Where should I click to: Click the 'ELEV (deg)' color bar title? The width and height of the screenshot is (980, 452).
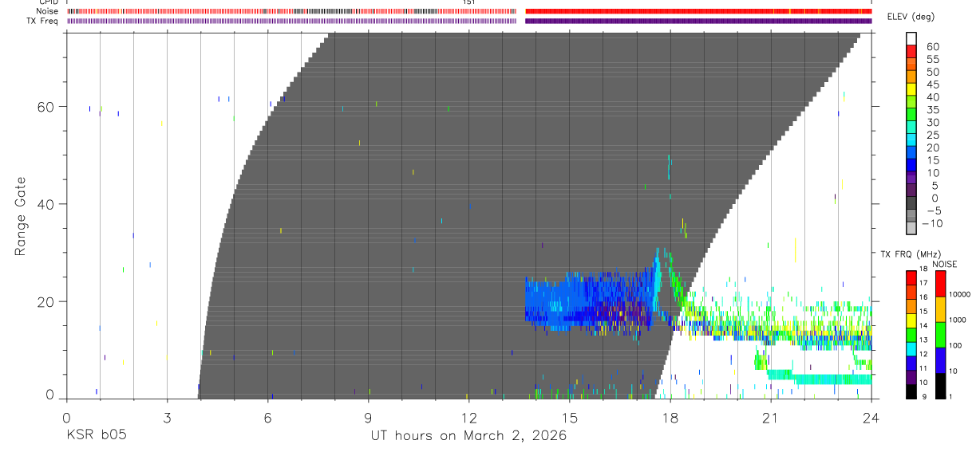[911, 17]
